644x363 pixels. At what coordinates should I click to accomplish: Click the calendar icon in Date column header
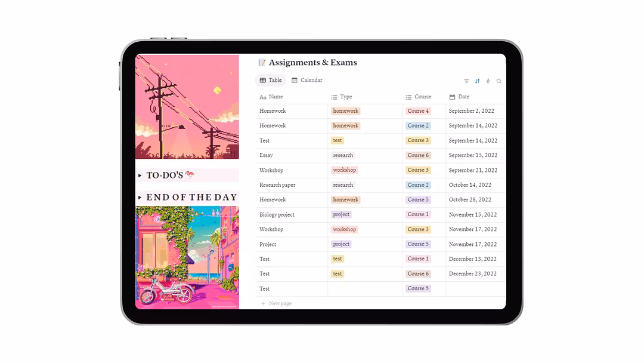452,97
